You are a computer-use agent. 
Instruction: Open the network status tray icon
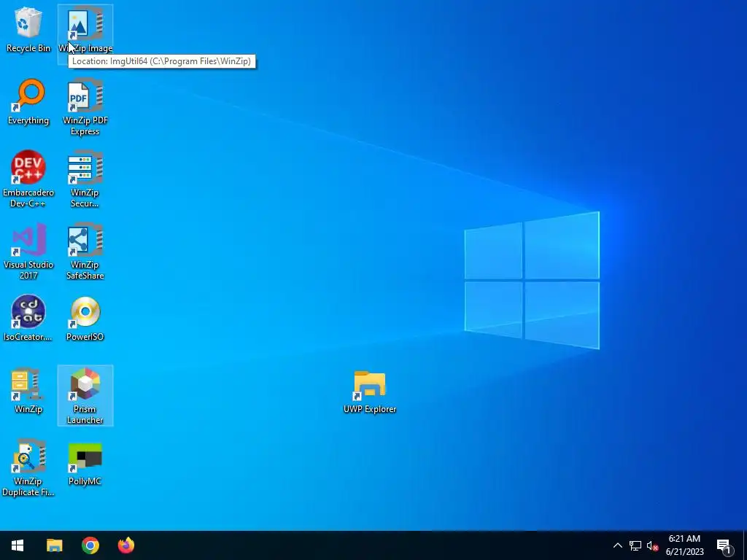point(635,545)
